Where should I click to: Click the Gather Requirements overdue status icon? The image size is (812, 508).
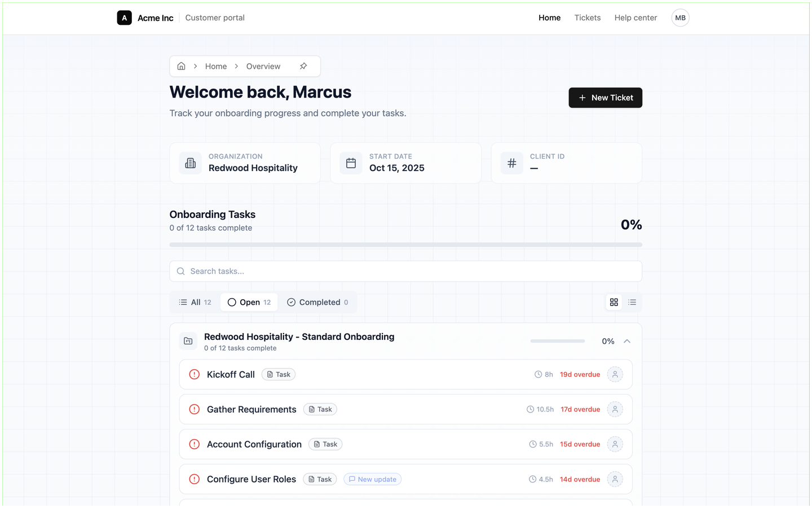(x=195, y=409)
